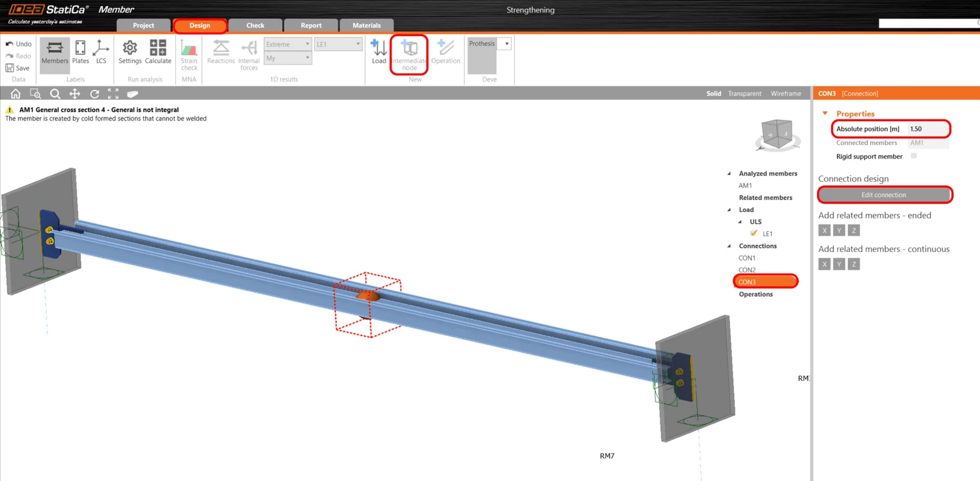
Task: Toggle Rigid support member checkbox
Action: [x=914, y=156]
